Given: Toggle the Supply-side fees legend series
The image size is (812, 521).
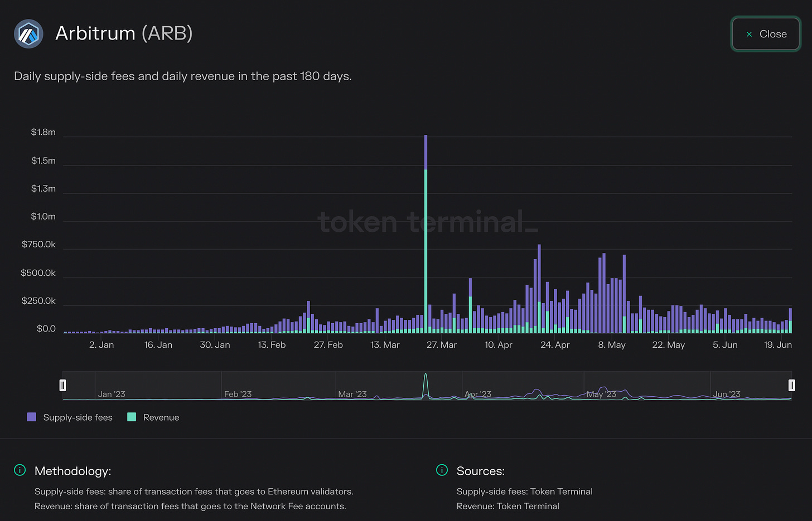Looking at the screenshot, I should coord(70,417).
